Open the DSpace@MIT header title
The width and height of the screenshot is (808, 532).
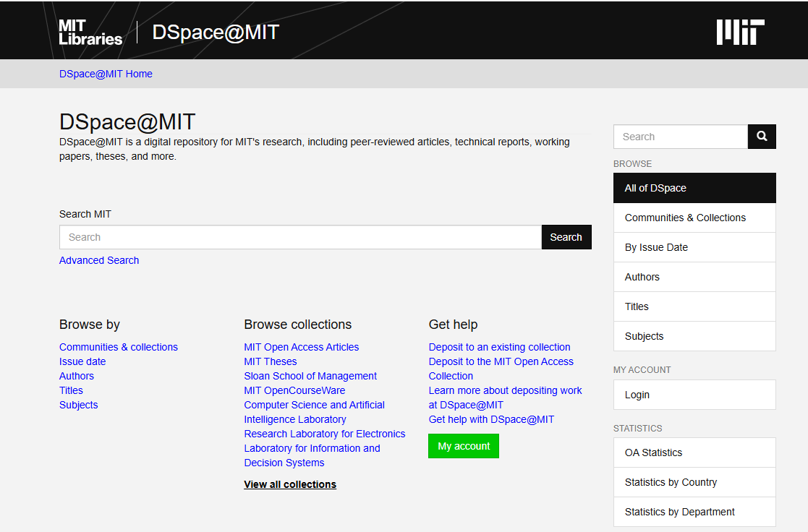pyautogui.click(x=216, y=33)
